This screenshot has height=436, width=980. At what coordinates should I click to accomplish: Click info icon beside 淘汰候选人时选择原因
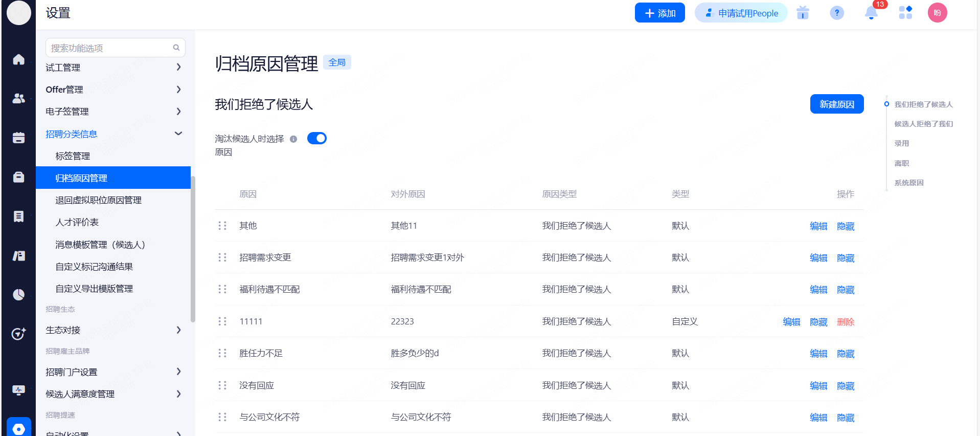tap(293, 139)
